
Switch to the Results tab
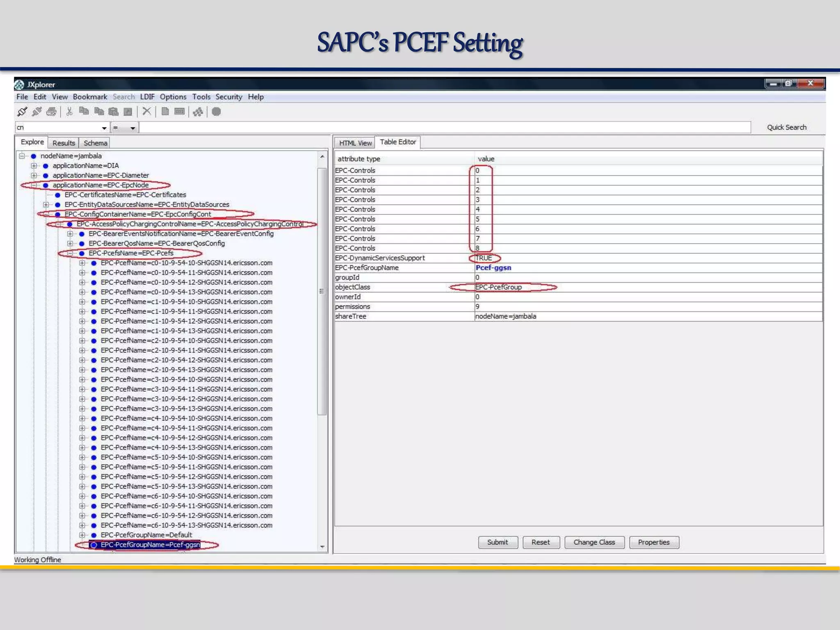coord(64,143)
